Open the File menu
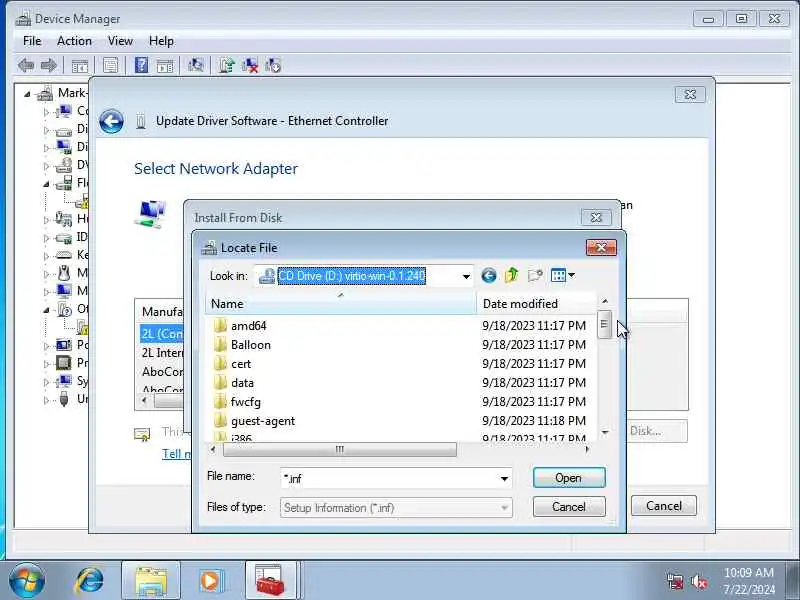Viewport: 800px width, 600px height. tap(32, 41)
